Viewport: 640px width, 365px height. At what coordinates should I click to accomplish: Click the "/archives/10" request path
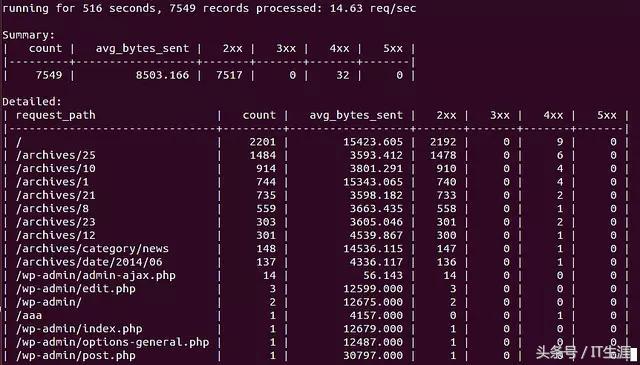click(x=56, y=169)
